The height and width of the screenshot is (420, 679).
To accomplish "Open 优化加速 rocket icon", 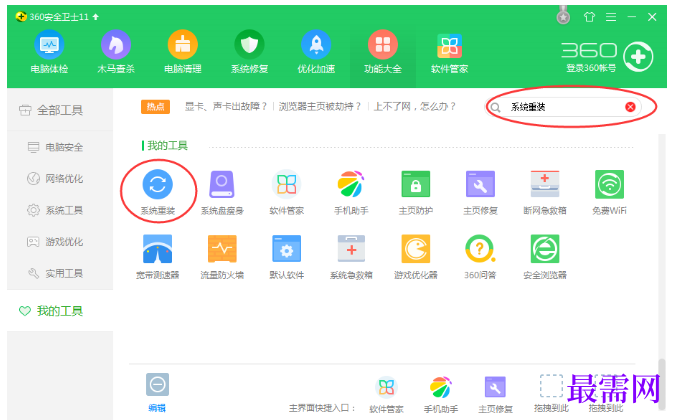I will click(316, 45).
